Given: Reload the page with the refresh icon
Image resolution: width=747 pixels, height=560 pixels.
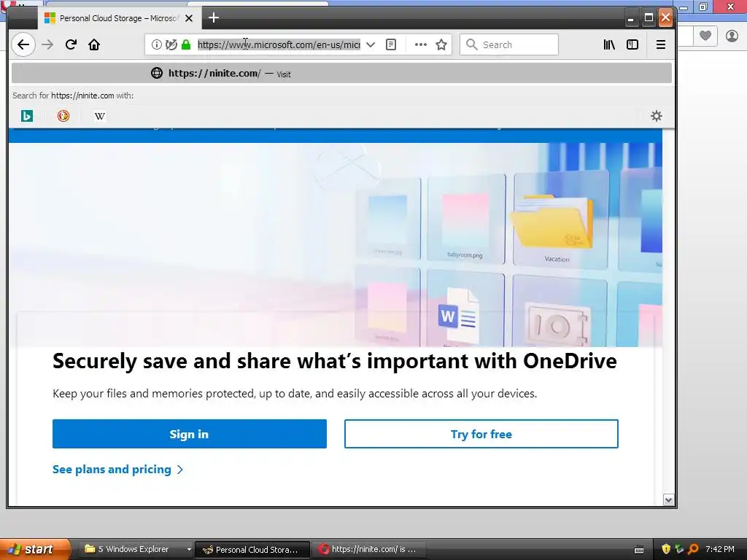Looking at the screenshot, I should click(71, 44).
